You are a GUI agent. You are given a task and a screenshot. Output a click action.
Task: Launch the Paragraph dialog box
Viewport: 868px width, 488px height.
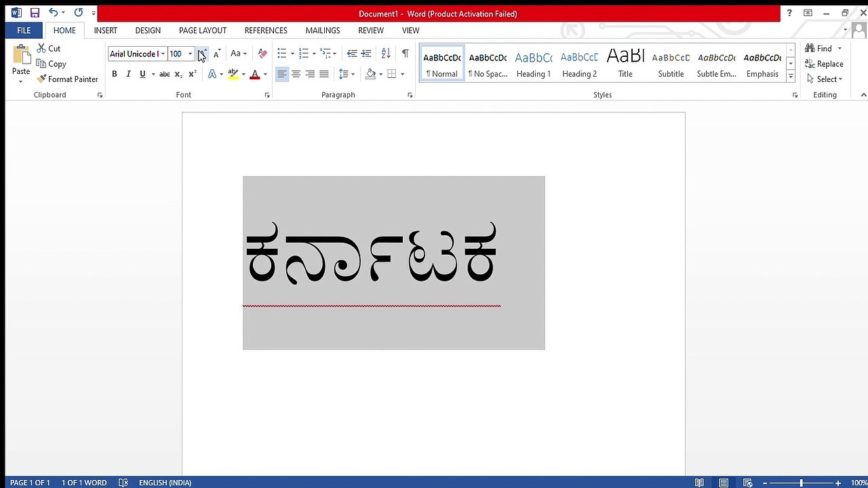pos(410,95)
